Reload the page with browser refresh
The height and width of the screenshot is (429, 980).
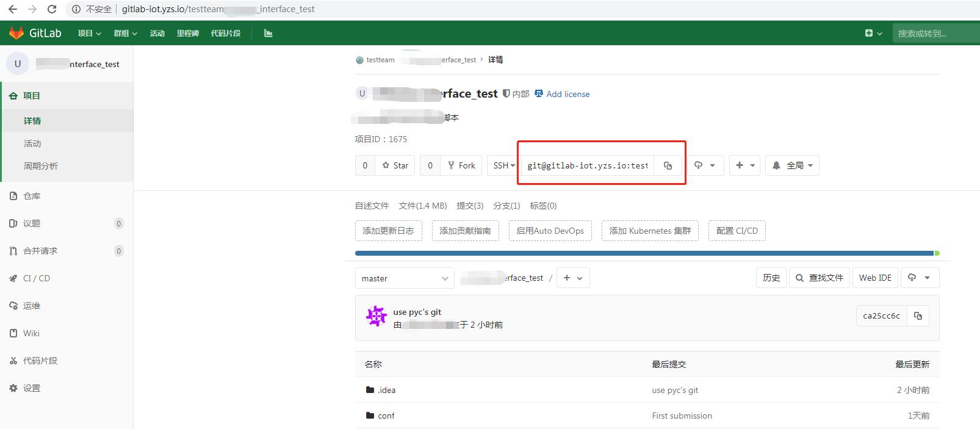point(52,9)
